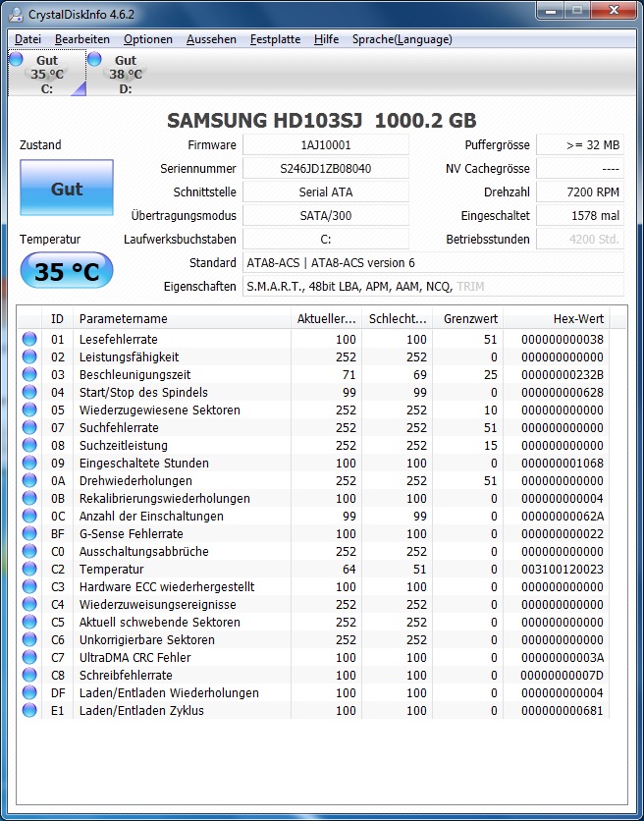The image size is (644, 821).
Task: Click the Betriebsstunden field 4200 Std.
Action: [580, 240]
